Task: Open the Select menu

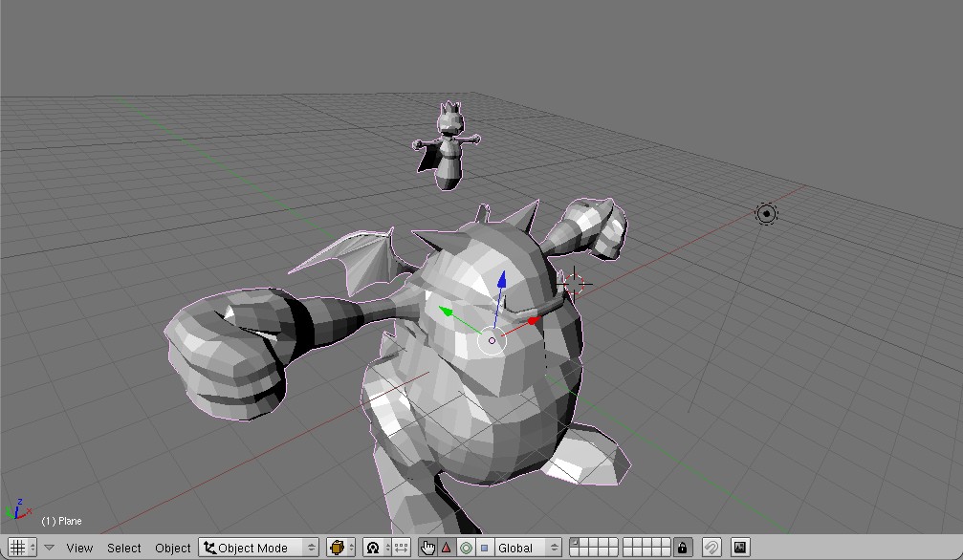Action: pyautogui.click(x=124, y=548)
